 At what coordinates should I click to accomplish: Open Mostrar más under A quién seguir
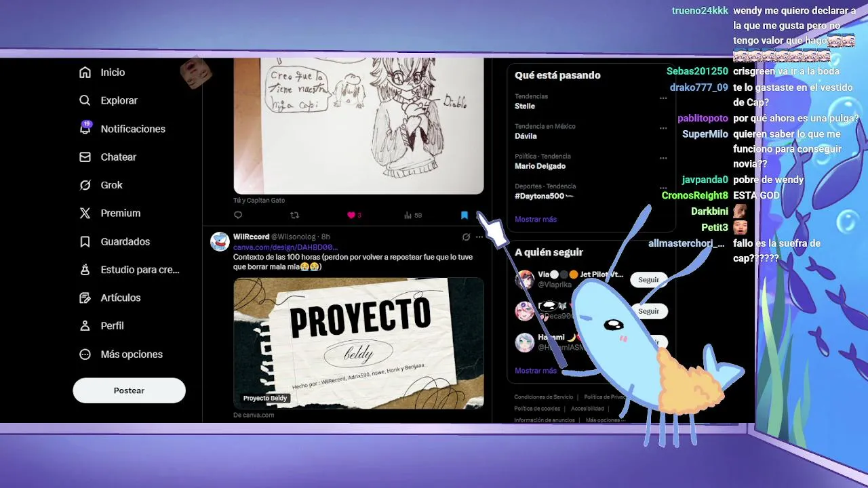536,371
